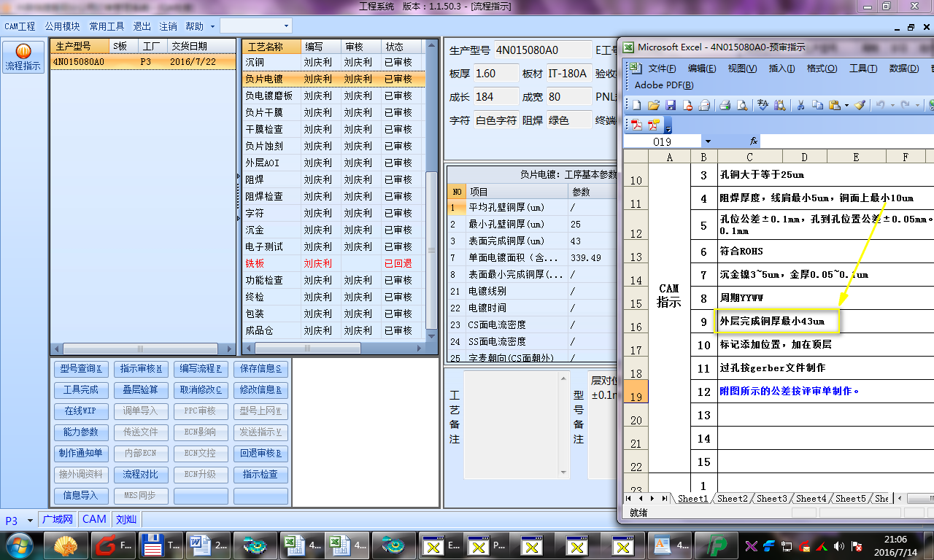Click the Permission icon in Excel toolbar

(687, 105)
